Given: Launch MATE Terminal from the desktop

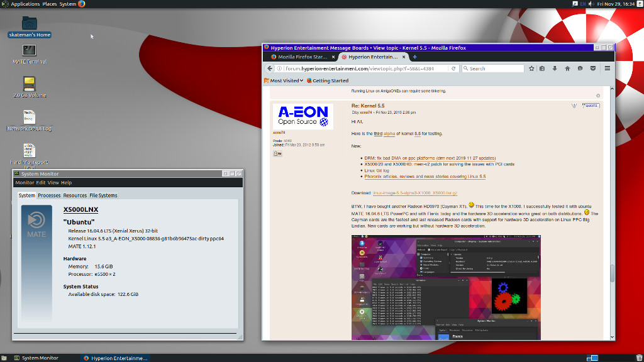Looking at the screenshot, I should (x=29, y=54).
